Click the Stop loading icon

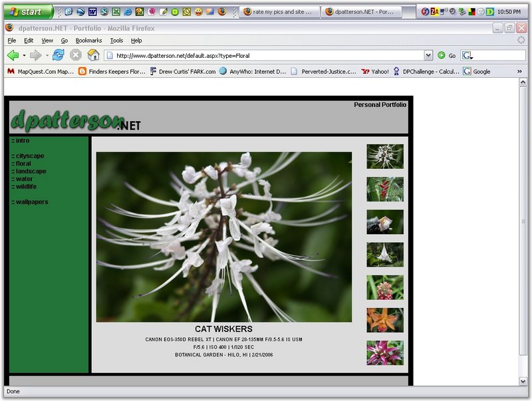(x=76, y=55)
